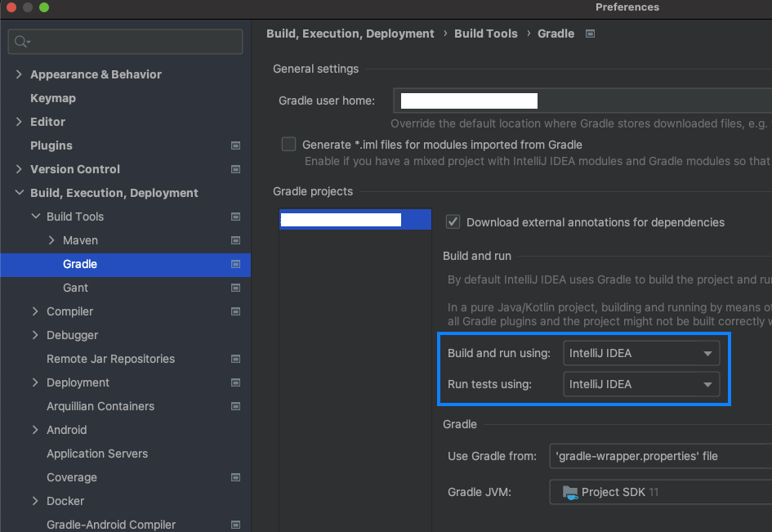Screen dimensions: 772x532
Task: Click project-level icon beside Gradle row
Action: point(236,264)
